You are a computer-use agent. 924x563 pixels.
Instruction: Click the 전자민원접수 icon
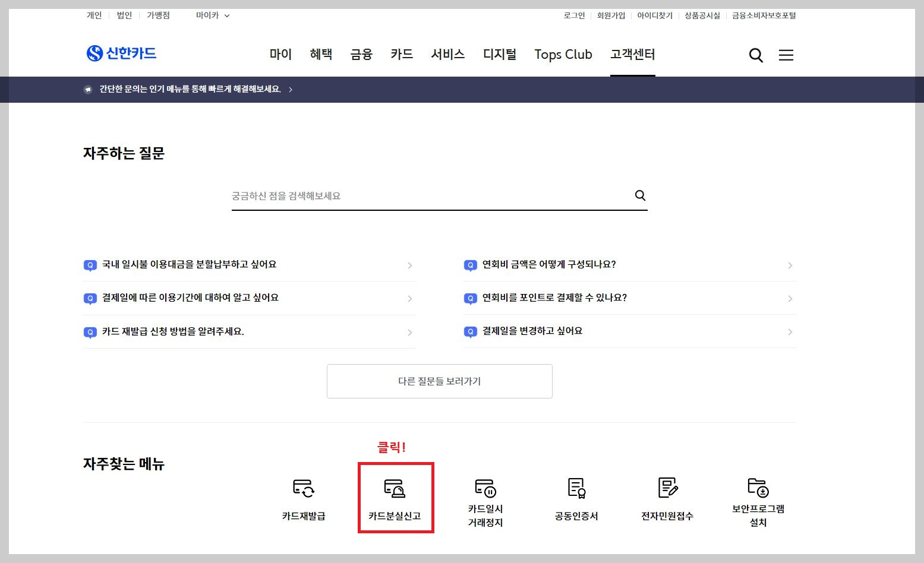point(668,488)
